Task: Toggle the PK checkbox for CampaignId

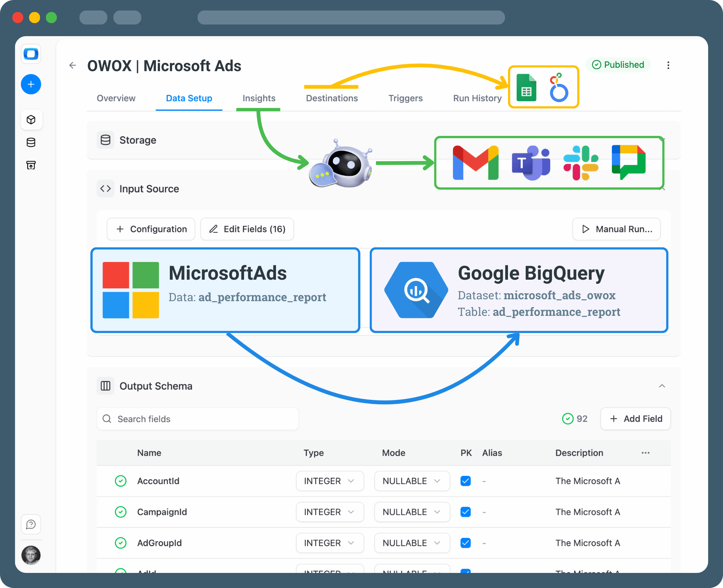Action: pyautogui.click(x=465, y=512)
